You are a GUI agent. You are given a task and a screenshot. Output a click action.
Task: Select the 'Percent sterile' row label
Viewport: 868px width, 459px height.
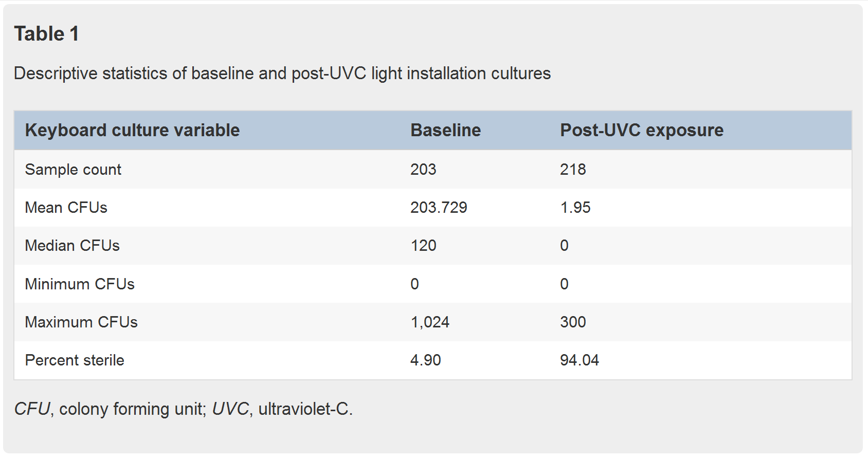pos(75,360)
